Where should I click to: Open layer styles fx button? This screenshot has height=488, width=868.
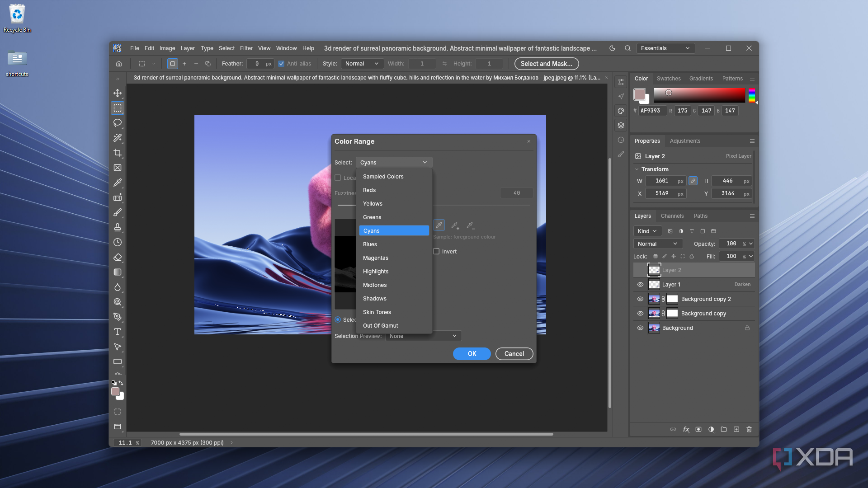[686, 429]
